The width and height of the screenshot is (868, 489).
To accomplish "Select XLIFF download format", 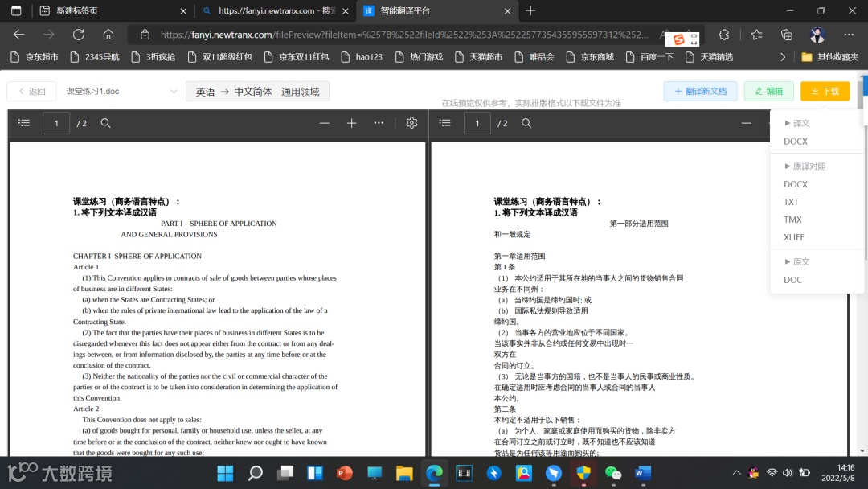I will tap(794, 237).
